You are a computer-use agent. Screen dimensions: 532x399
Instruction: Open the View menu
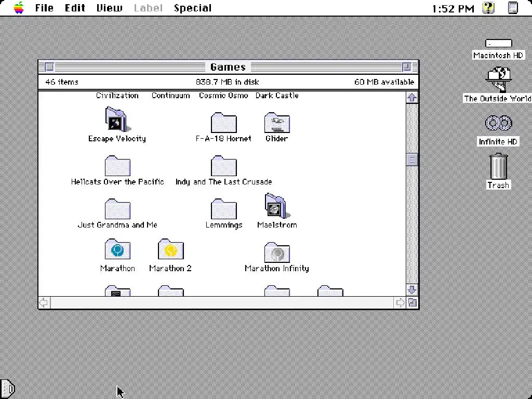click(109, 8)
